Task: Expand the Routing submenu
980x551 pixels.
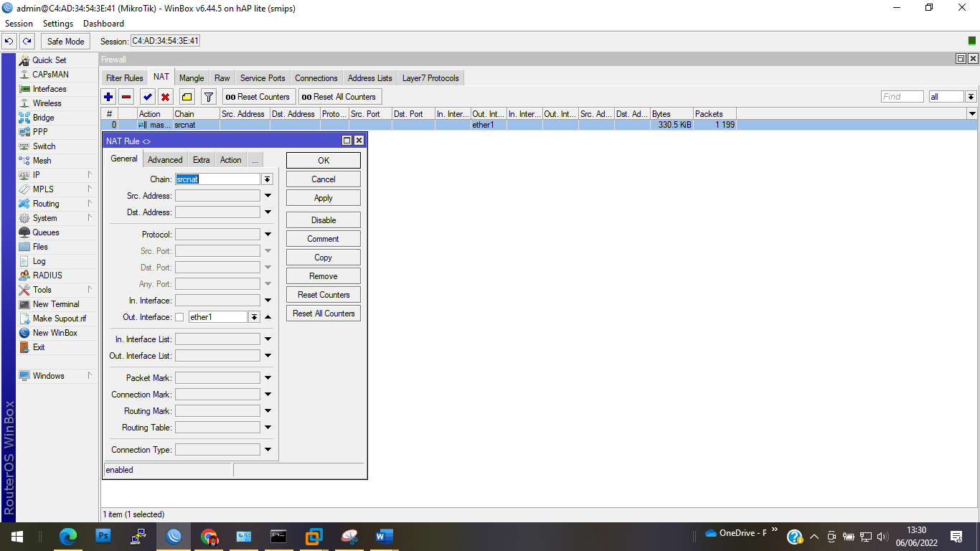Action: tap(90, 204)
